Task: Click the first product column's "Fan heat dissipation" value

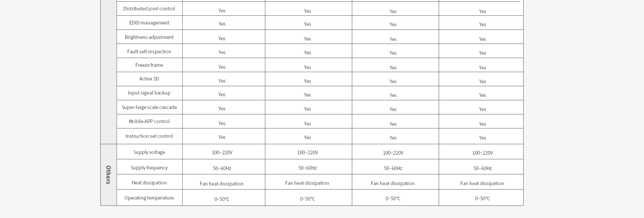Action: click(x=221, y=184)
